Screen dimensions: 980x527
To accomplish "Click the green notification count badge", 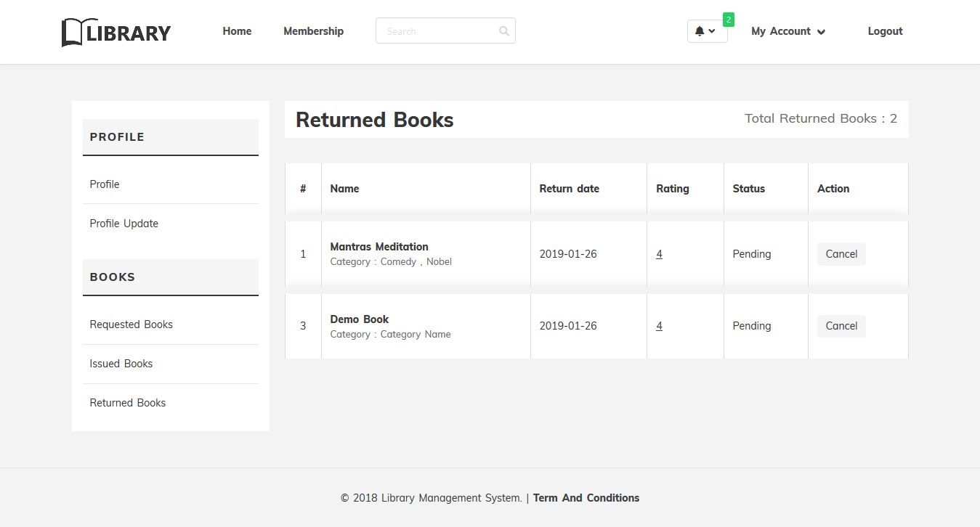I will click(729, 20).
